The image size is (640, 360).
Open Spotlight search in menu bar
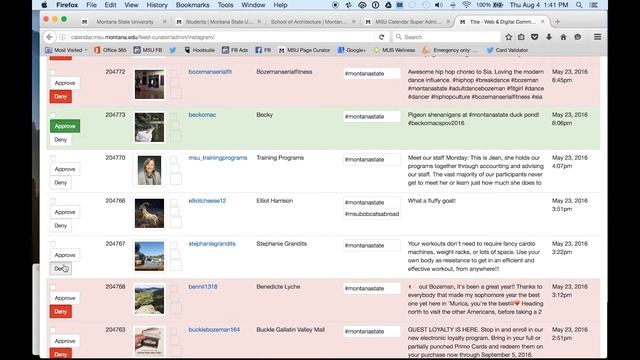pyautogui.click(x=579, y=5)
